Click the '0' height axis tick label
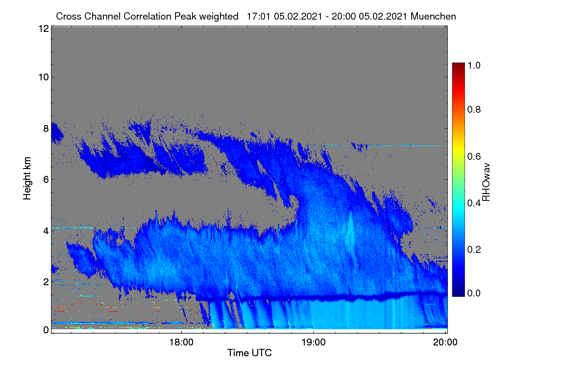The height and width of the screenshot is (392, 588). coord(46,330)
